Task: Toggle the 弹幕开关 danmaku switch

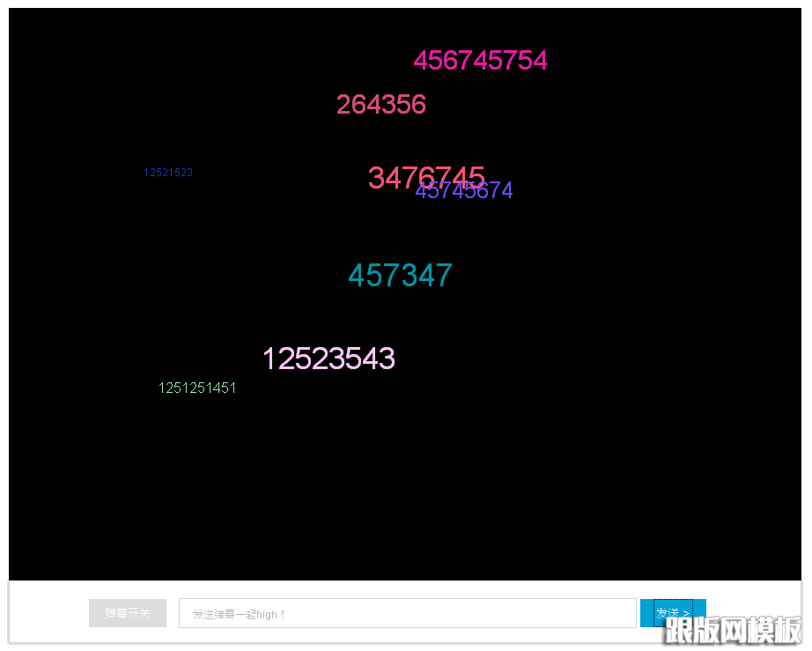Action: [128, 613]
